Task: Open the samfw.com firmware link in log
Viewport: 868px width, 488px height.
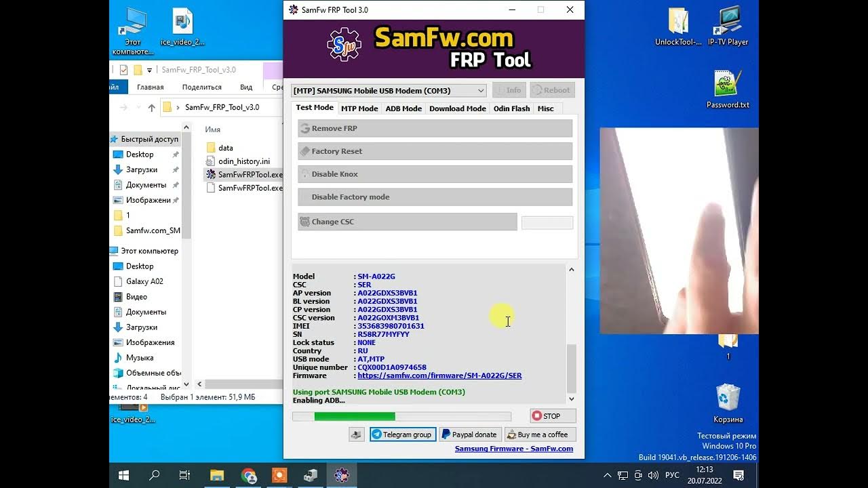Action: pyautogui.click(x=439, y=375)
